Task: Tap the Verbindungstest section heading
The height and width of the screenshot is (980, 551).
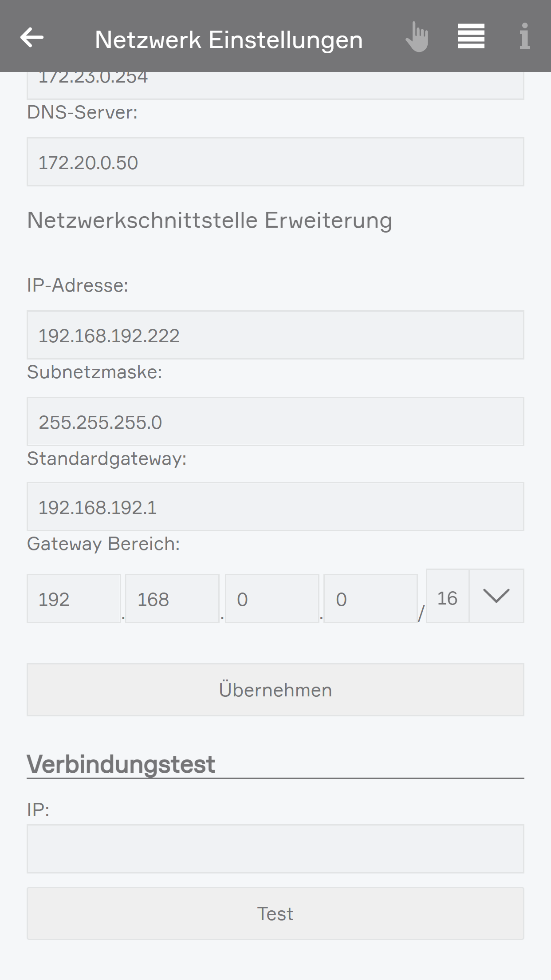Action: click(x=121, y=764)
